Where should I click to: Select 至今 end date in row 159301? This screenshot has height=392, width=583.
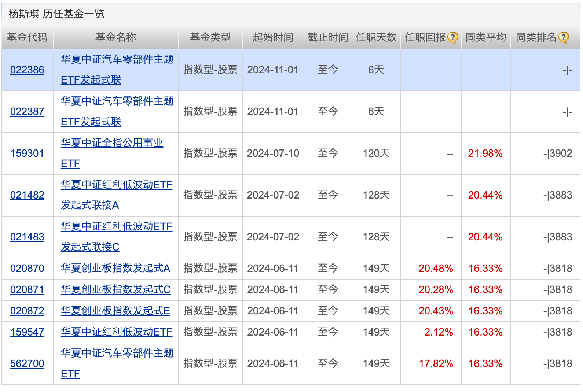(x=328, y=153)
